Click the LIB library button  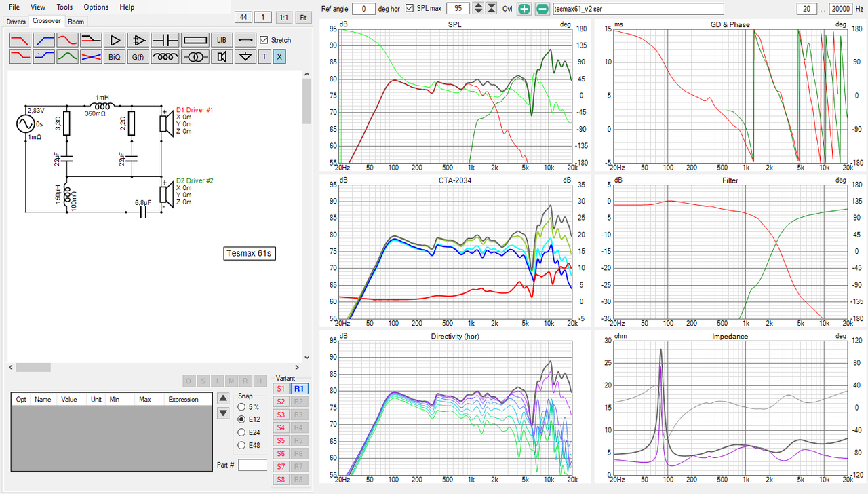pos(221,40)
